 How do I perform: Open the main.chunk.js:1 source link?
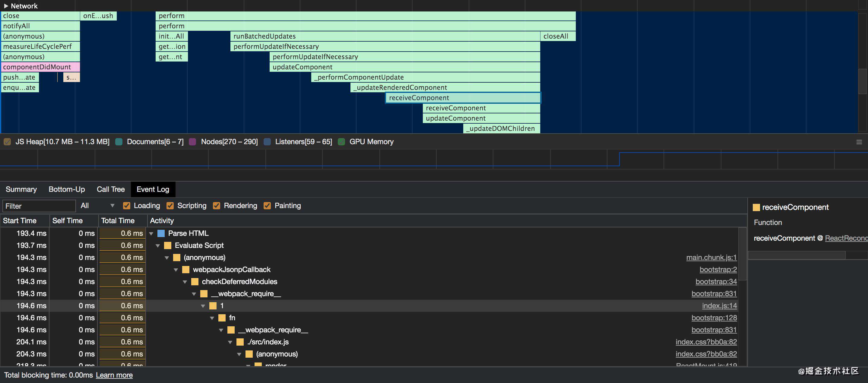(711, 257)
